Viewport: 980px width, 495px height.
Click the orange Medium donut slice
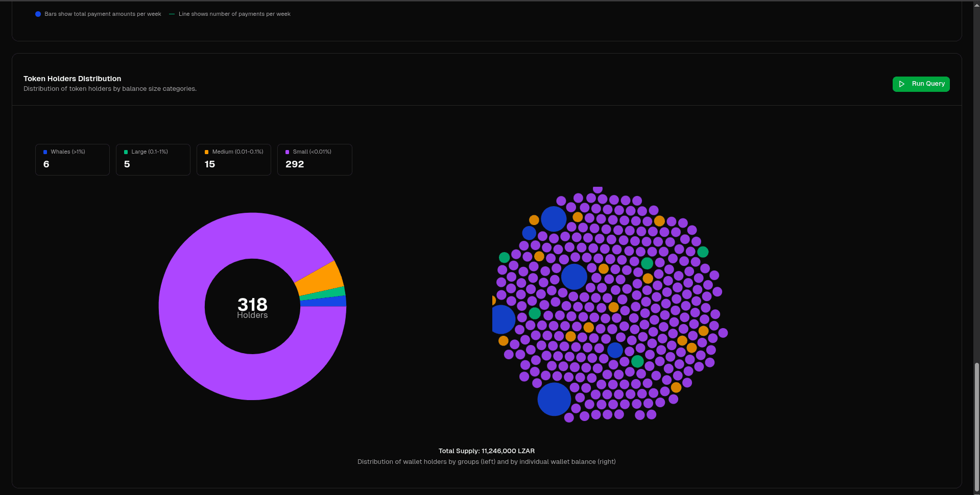pyautogui.click(x=321, y=279)
